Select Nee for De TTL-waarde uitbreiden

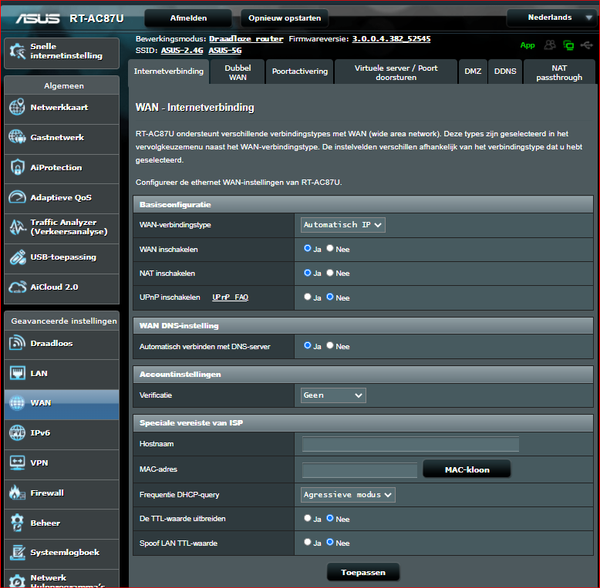330,518
